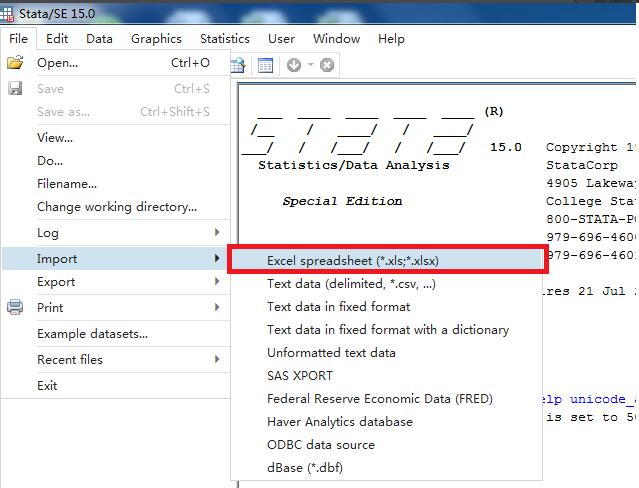639x488 pixels.
Task: Select the Import menu entry
Action: click(x=116, y=258)
